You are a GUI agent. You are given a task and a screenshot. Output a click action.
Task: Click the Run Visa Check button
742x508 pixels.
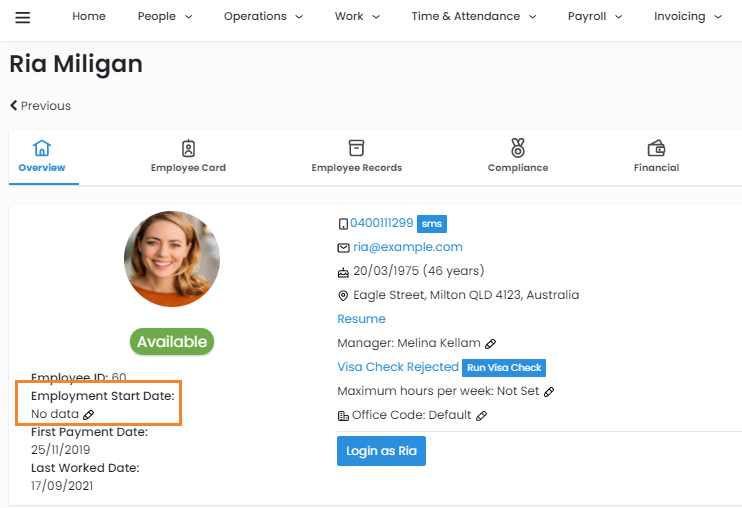pyautogui.click(x=504, y=368)
